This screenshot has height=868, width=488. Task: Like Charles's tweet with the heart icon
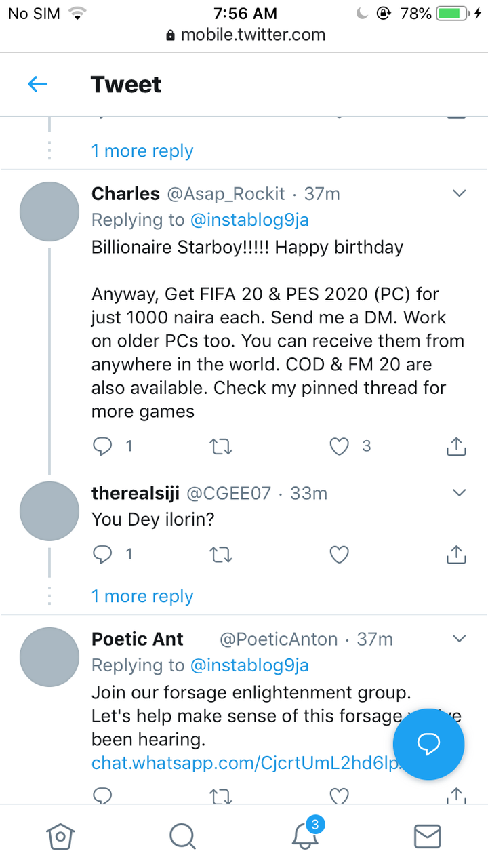coord(339,446)
